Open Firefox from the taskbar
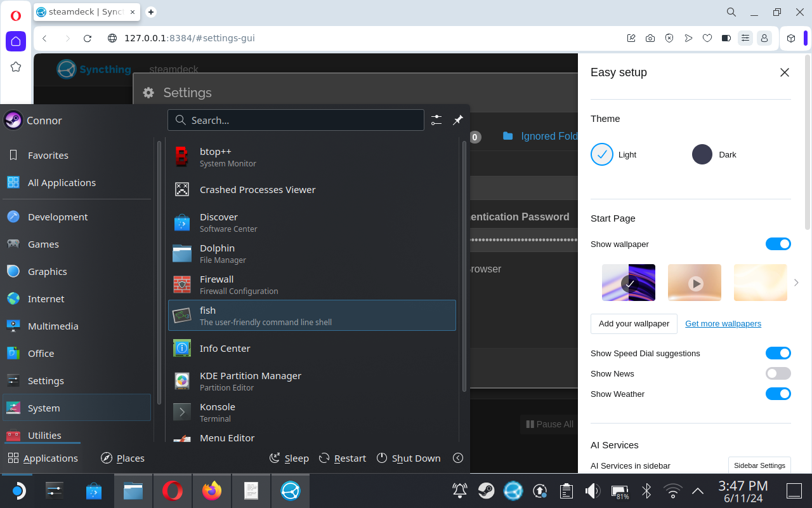This screenshot has height=508, width=812. point(212,491)
